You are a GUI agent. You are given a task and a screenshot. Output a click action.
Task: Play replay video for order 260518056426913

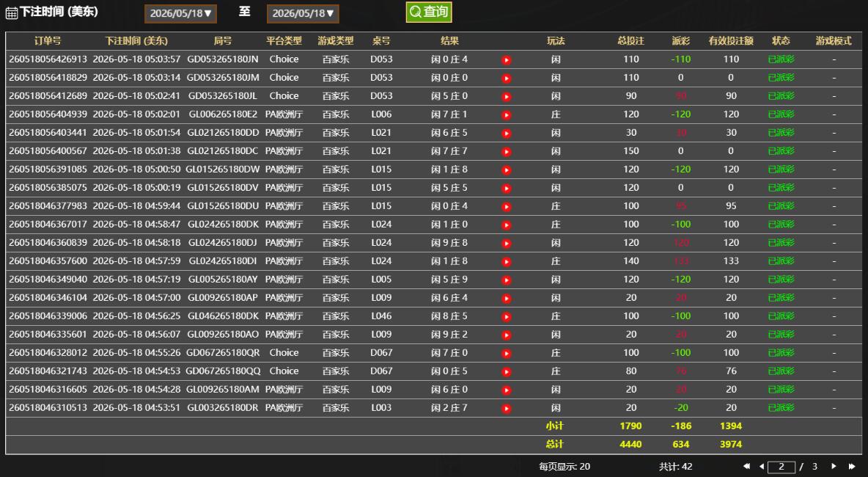point(506,60)
